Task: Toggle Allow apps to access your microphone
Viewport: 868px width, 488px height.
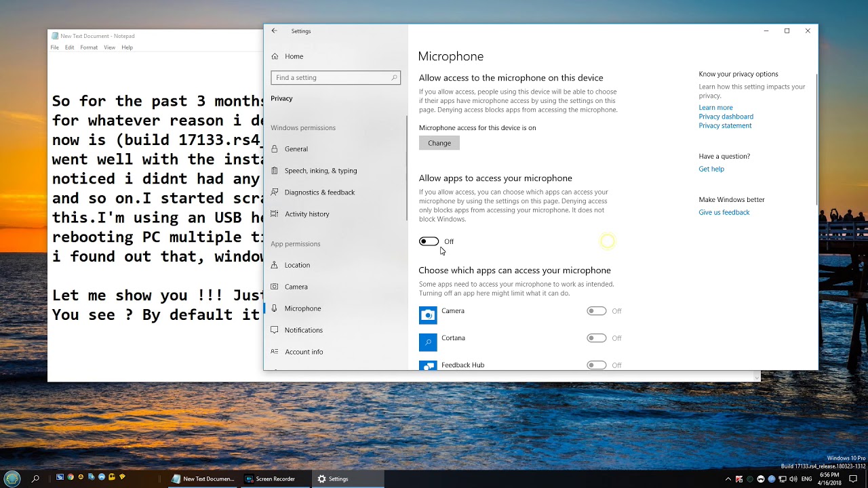Action: tap(429, 241)
